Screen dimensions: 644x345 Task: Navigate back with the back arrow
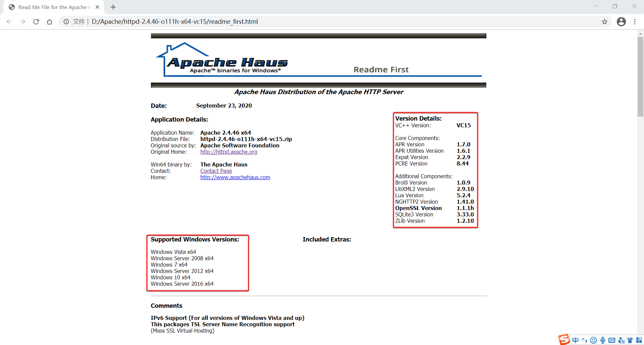click(x=9, y=21)
